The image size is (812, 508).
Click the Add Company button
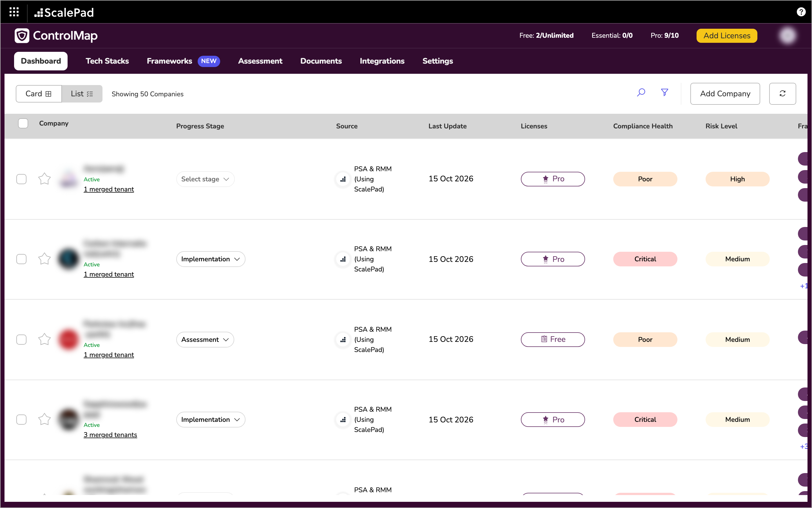[725, 94]
